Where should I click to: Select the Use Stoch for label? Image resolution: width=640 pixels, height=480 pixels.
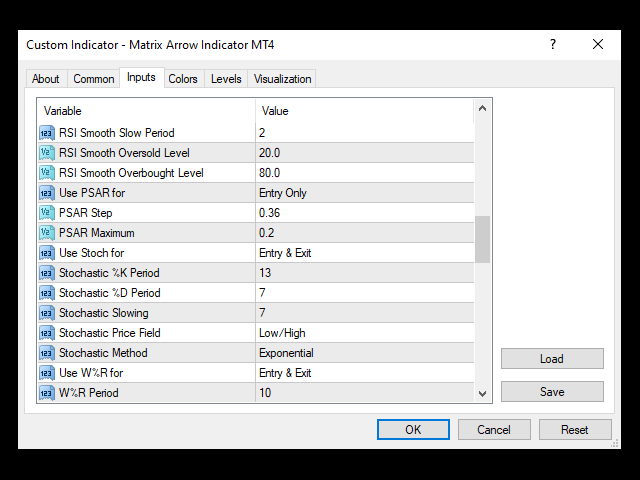click(x=92, y=253)
